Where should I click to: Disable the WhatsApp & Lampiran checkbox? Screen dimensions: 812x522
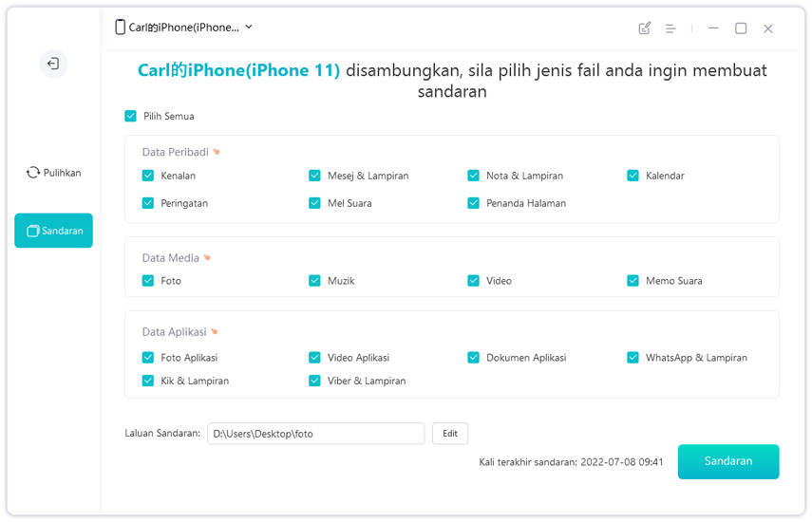pyautogui.click(x=633, y=358)
